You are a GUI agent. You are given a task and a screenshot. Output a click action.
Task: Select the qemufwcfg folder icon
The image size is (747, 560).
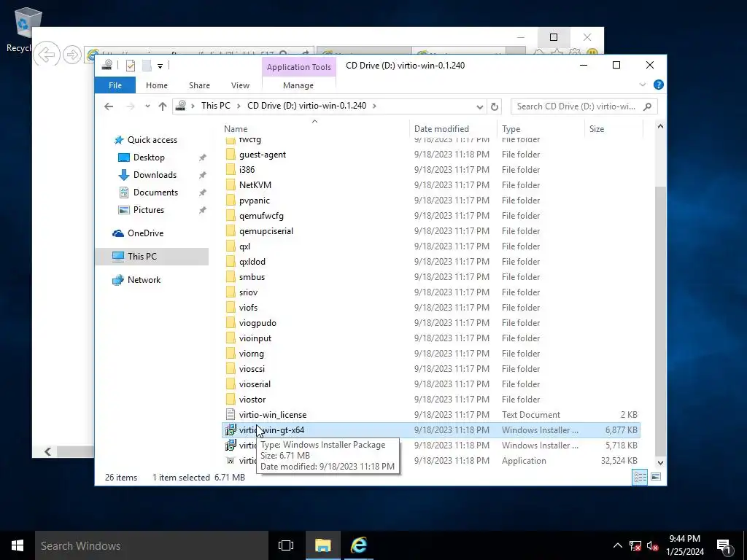(231, 216)
